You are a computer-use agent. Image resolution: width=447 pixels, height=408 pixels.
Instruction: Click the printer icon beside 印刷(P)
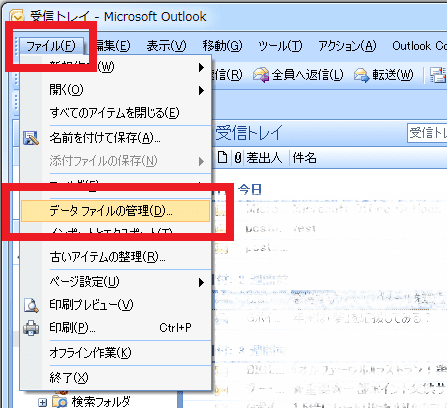coord(31,328)
